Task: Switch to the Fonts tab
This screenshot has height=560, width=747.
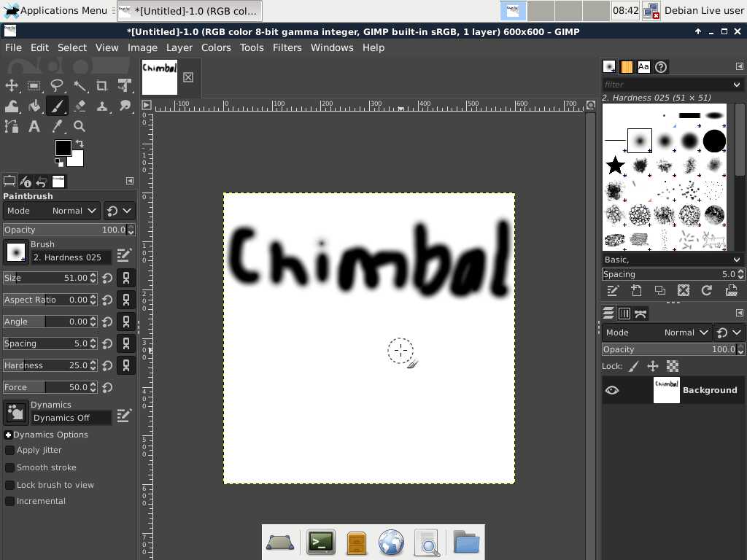Action: coord(643,67)
